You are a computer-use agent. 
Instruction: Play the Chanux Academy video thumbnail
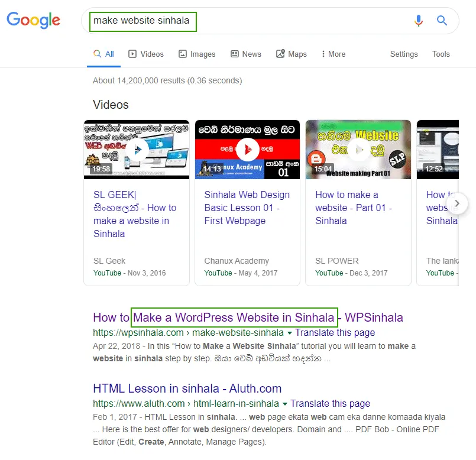point(247,150)
